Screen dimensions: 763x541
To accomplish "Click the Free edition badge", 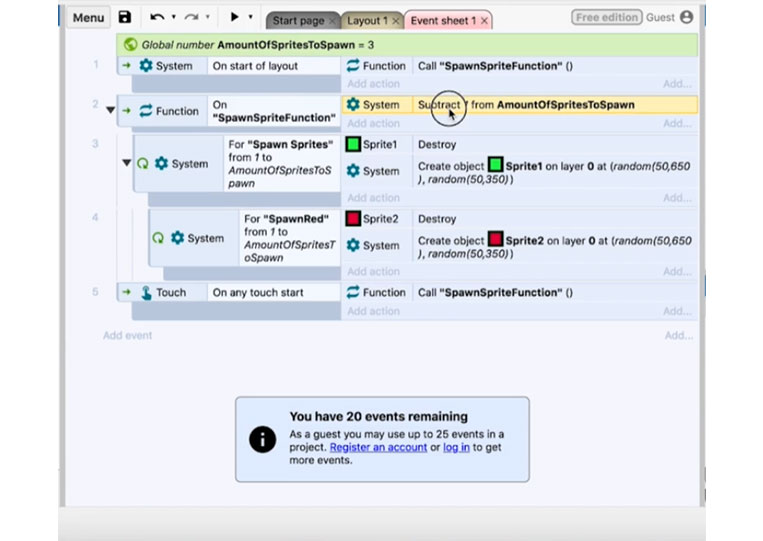I will coord(607,18).
